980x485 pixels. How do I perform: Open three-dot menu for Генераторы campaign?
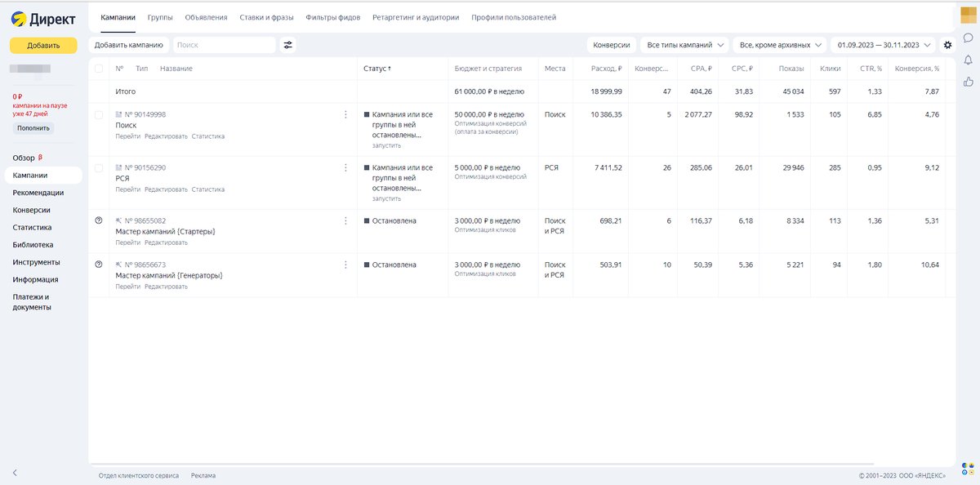(x=345, y=265)
